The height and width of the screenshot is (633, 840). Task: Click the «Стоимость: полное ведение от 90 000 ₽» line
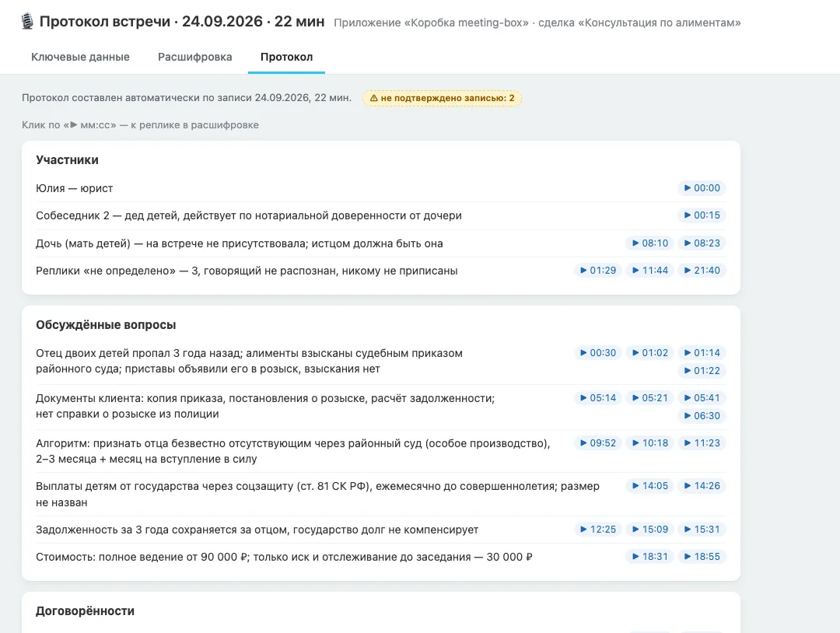click(x=284, y=557)
